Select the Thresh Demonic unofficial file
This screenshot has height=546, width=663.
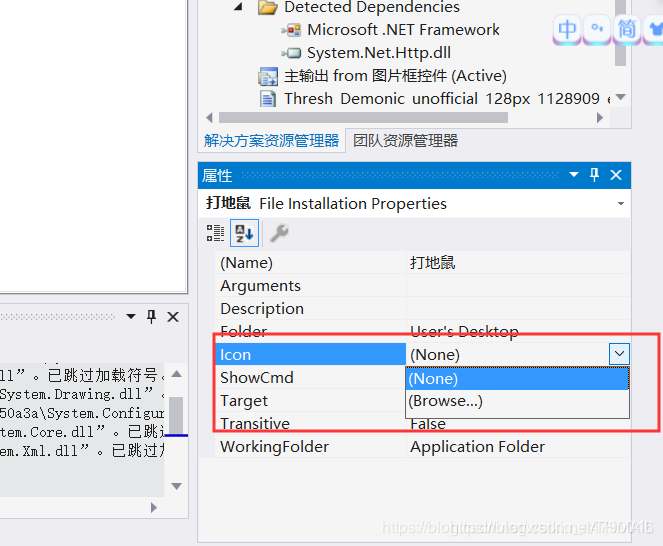[x=448, y=99]
